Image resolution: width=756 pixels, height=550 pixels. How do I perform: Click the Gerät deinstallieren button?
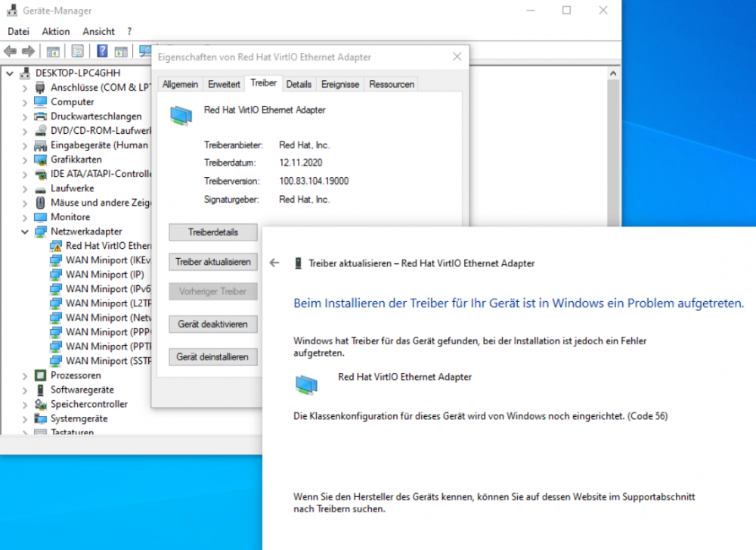[x=213, y=357]
